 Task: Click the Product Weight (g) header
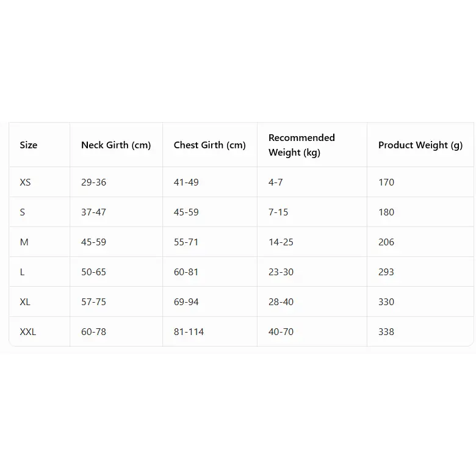(x=420, y=145)
